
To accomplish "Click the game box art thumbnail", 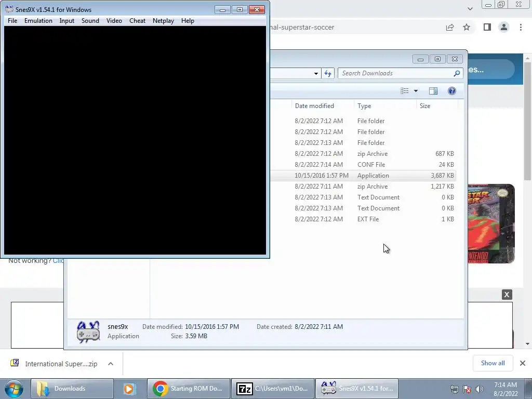I will (491, 223).
